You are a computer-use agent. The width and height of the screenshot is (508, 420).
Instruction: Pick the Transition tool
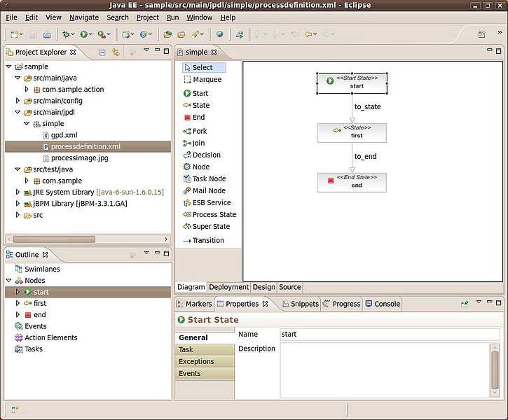[x=203, y=241]
